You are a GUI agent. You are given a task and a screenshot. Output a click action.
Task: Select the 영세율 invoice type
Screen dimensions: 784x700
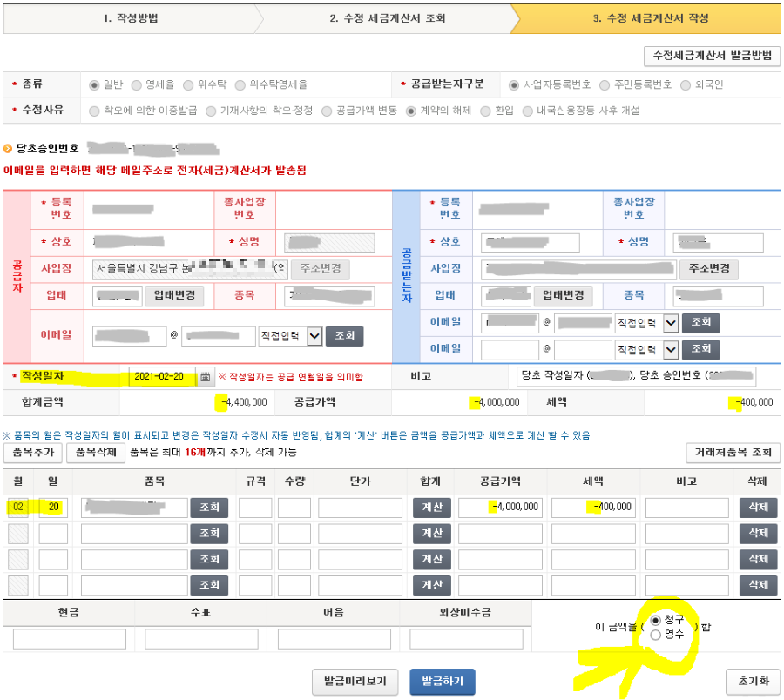pos(139,85)
